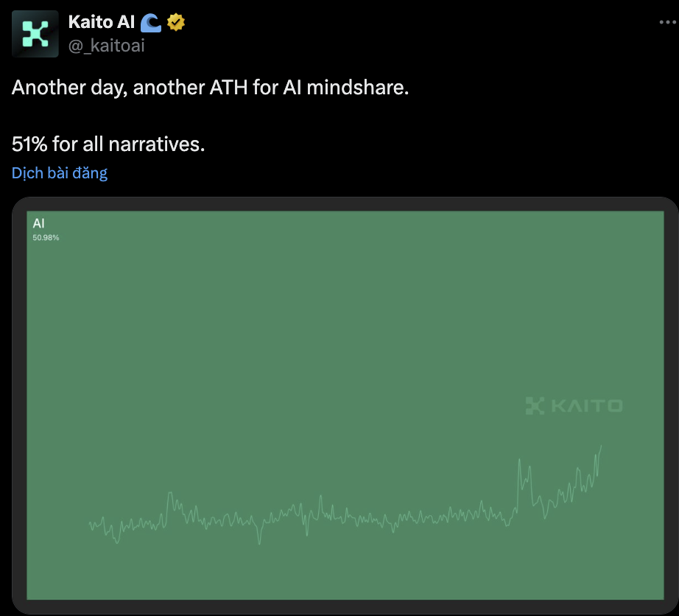Select the AI label in the chart
The width and height of the screenshot is (679, 616).
[38, 223]
